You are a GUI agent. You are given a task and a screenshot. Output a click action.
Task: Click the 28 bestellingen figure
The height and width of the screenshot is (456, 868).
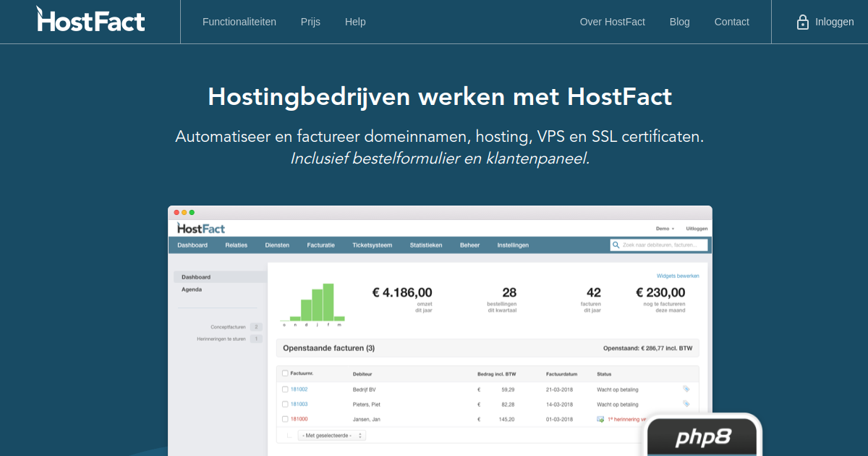[x=509, y=292]
